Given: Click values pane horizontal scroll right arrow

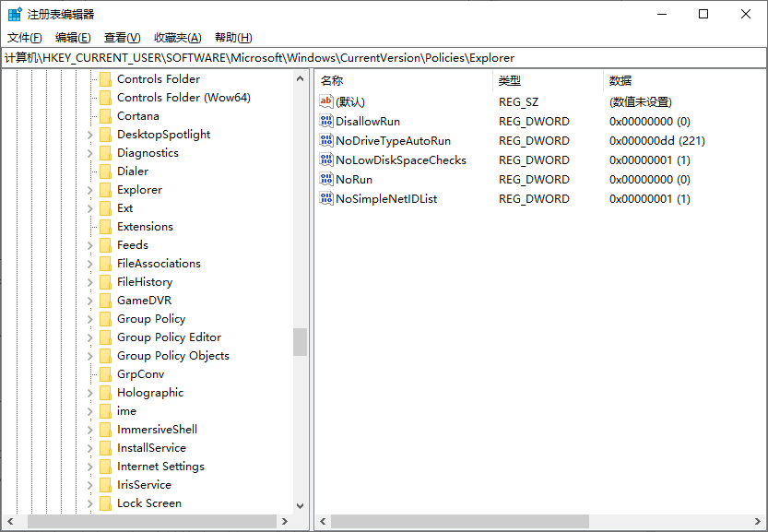Looking at the screenshot, I should pos(758,521).
